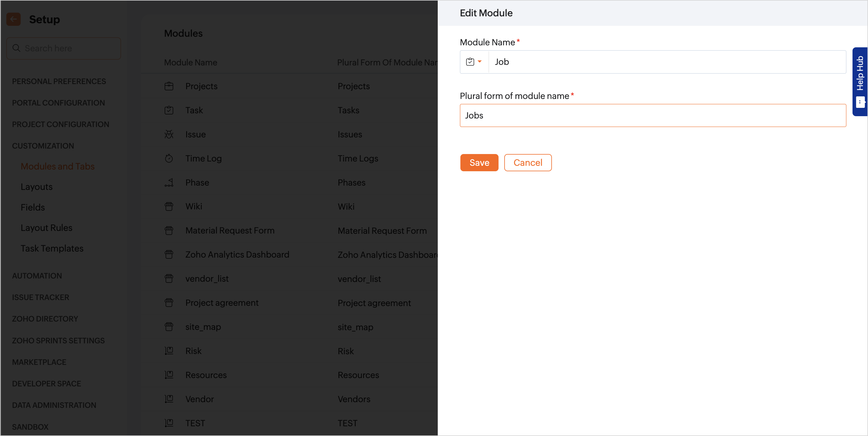Click the Phase module milestone icon
Image resolution: width=868 pixels, height=436 pixels.
[x=169, y=183]
